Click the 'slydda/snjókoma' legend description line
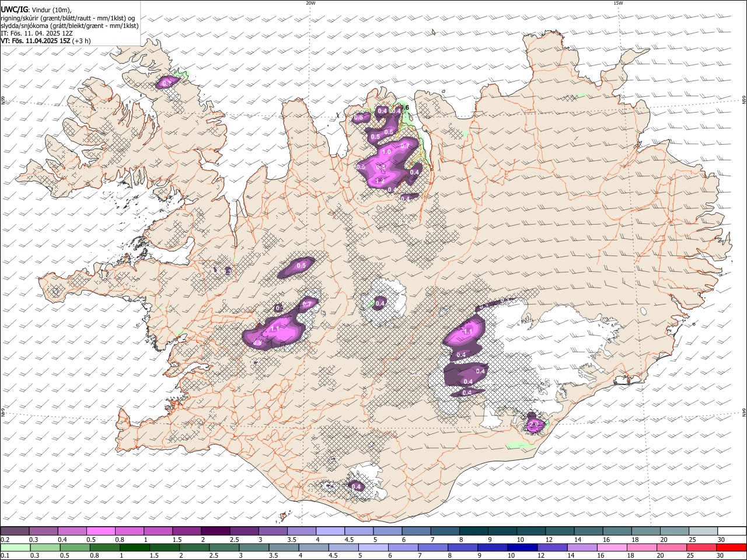Image resolution: width=747 pixels, height=560 pixels. 69,26
